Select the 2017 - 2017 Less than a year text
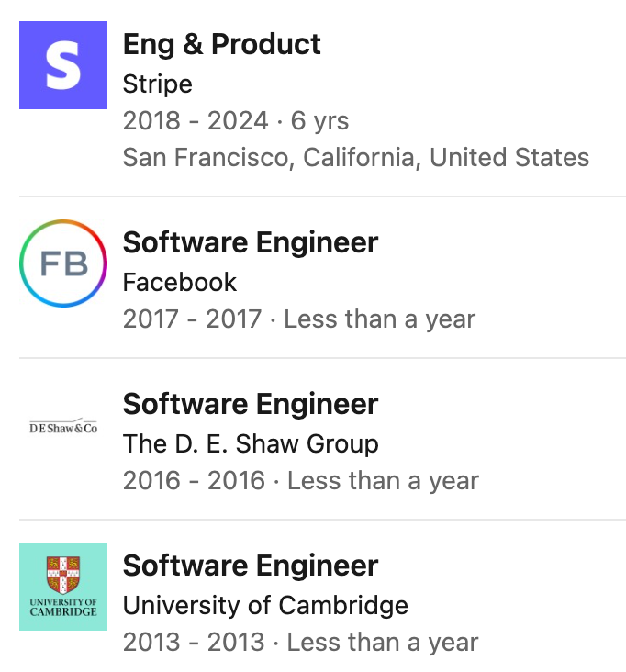This screenshot has width=626, height=672. [x=299, y=319]
